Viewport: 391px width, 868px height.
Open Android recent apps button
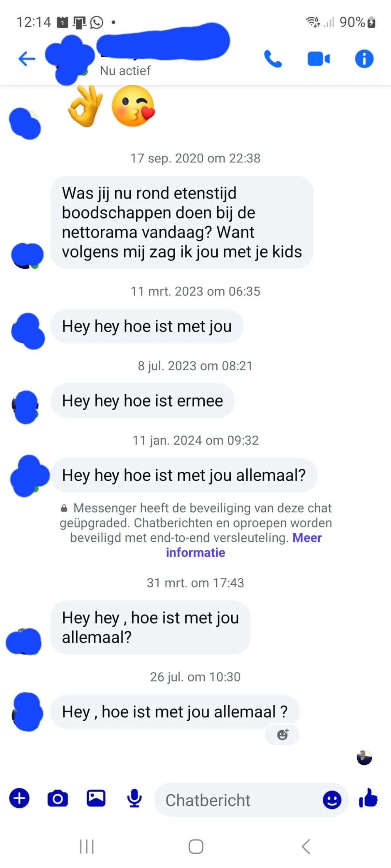[87, 847]
